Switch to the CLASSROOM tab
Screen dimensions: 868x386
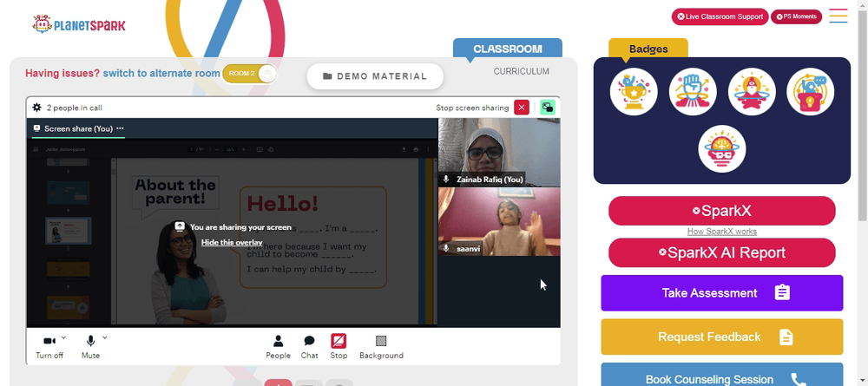[508, 49]
